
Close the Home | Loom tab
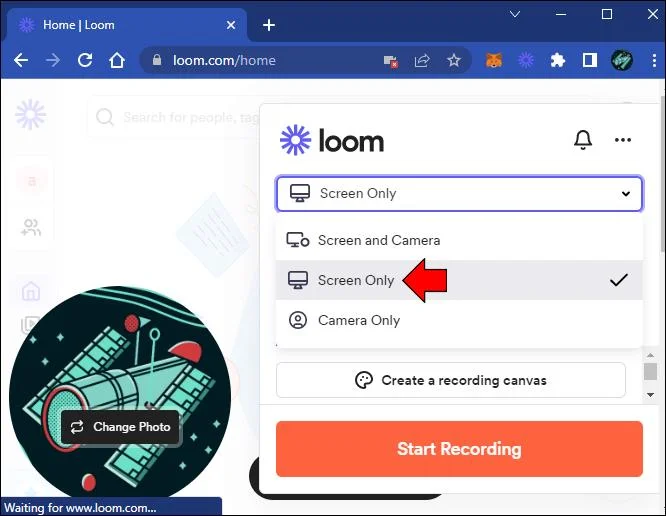pyautogui.click(x=231, y=25)
